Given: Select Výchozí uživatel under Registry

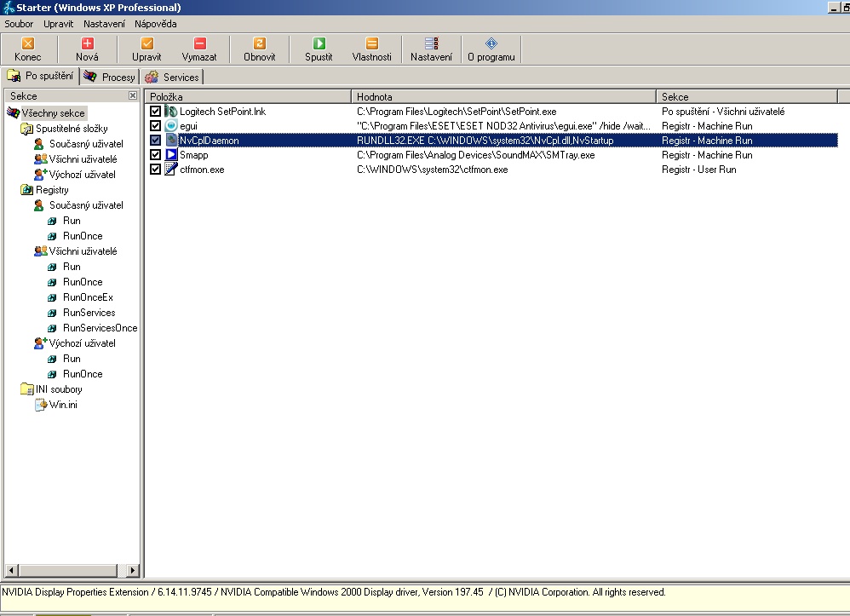Looking at the screenshot, I should tap(83, 343).
